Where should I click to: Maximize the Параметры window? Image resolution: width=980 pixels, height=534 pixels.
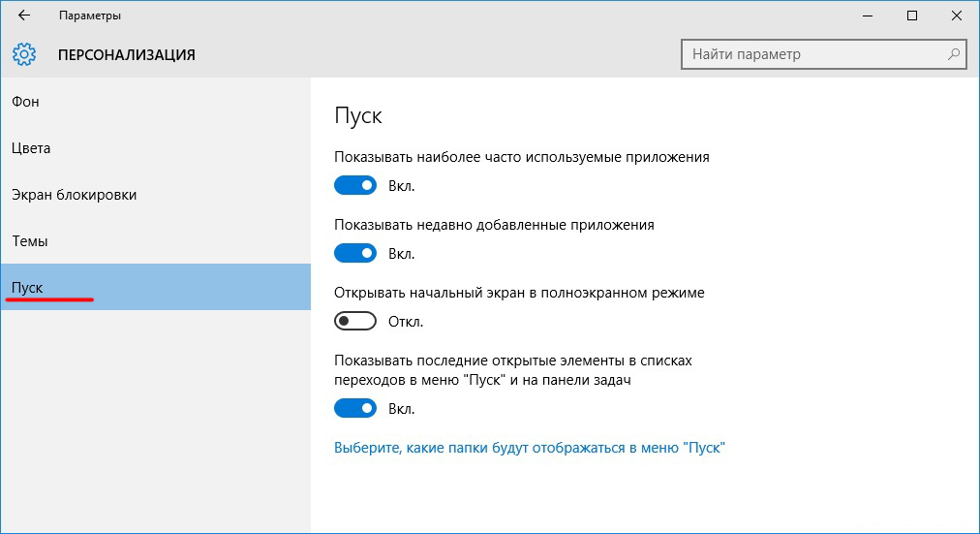click(912, 16)
